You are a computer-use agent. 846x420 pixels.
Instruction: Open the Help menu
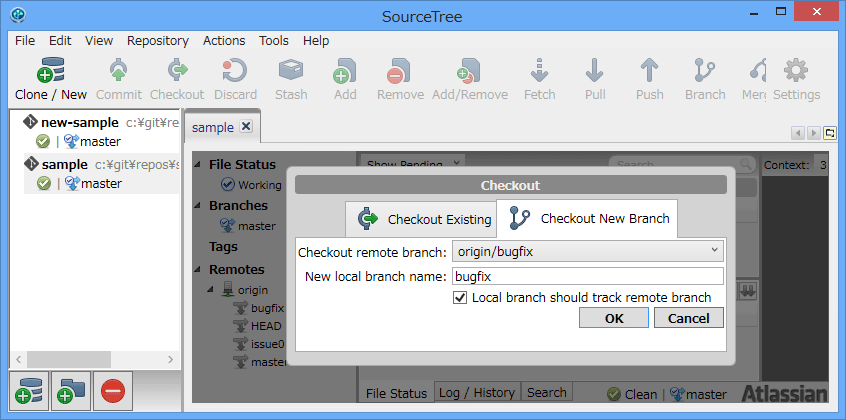pyautogui.click(x=316, y=40)
